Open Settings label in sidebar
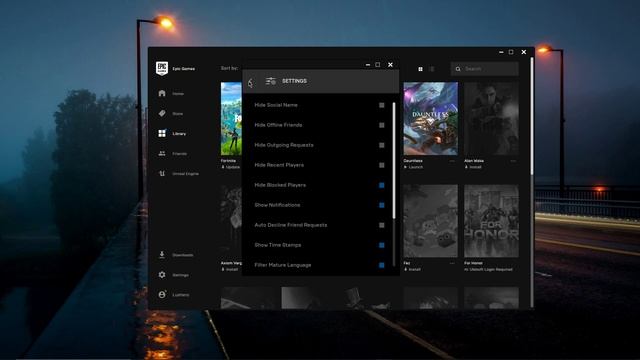Image resolution: width=640 pixels, height=360 pixels. pyautogui.click(x=180, y=275)
